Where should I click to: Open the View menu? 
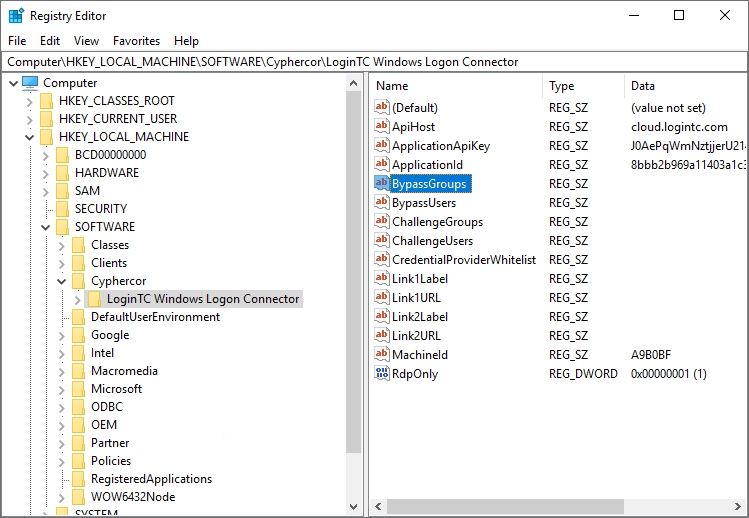coord(86,41)
